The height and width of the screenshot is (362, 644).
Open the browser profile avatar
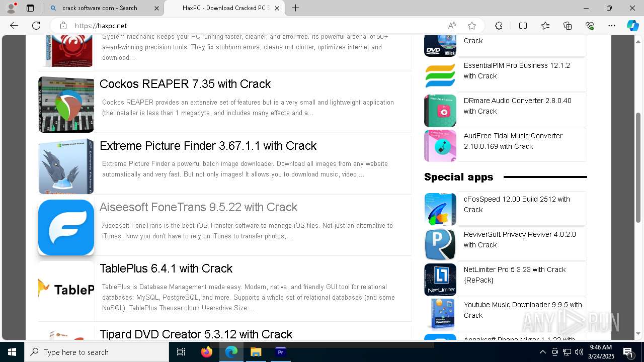(11, 8)
